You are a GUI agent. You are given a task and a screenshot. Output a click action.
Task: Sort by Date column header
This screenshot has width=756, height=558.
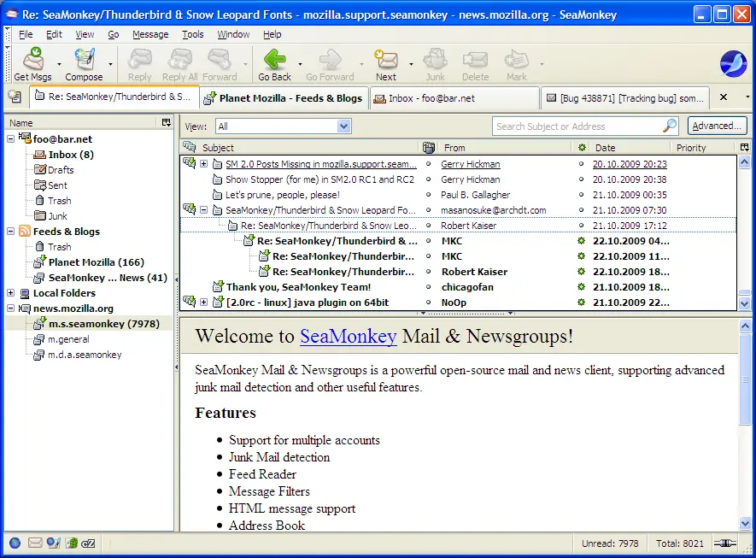coord(629,147)
